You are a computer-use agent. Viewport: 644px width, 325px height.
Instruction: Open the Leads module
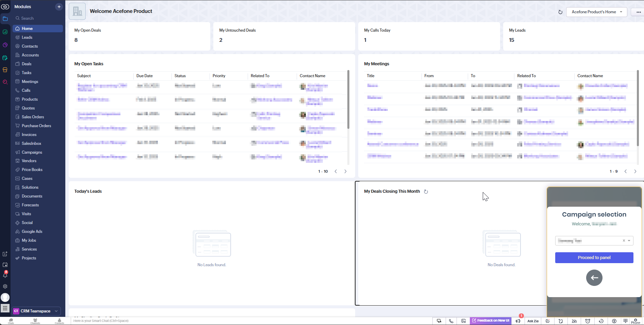[37, 37]
